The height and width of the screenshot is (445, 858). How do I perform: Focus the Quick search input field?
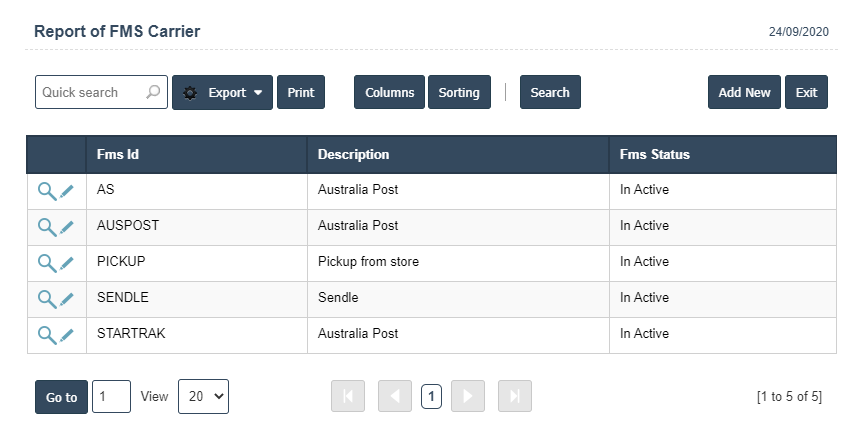[90, 92]
